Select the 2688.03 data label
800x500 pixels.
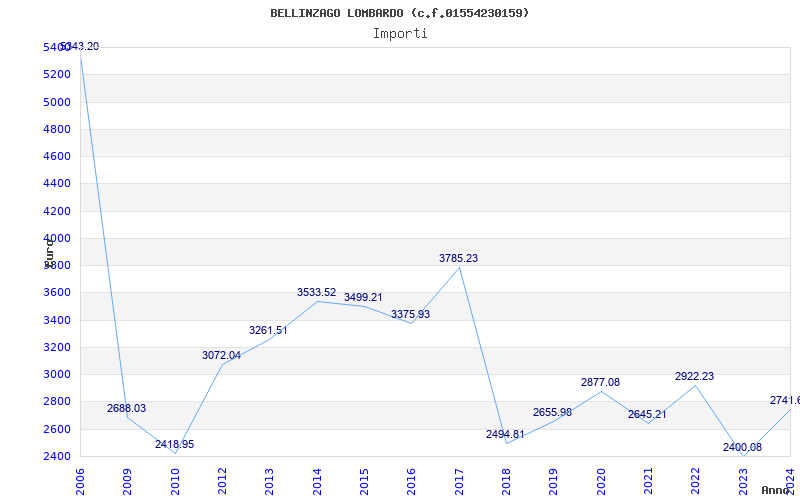click(127, 408)
